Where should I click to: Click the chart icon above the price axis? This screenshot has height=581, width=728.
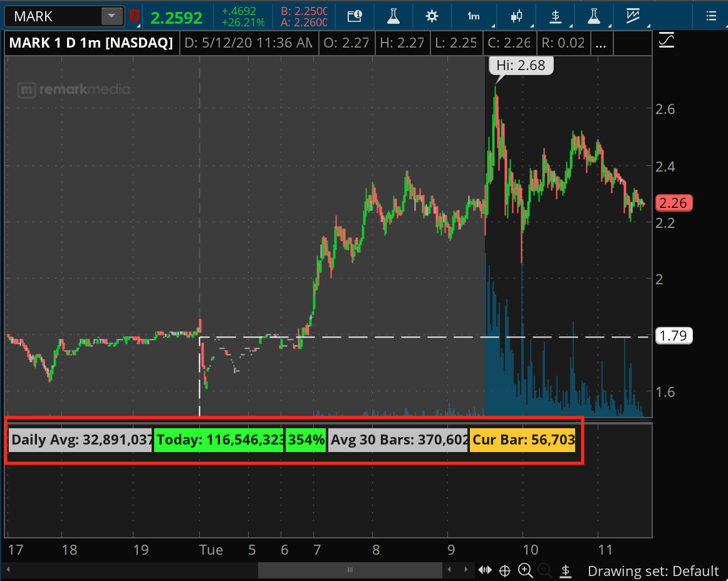click(666, 41)
